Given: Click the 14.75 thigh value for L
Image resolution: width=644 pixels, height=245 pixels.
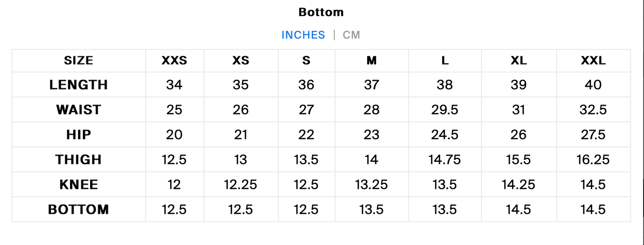Looking at the screenshot, I should point(445,159).
